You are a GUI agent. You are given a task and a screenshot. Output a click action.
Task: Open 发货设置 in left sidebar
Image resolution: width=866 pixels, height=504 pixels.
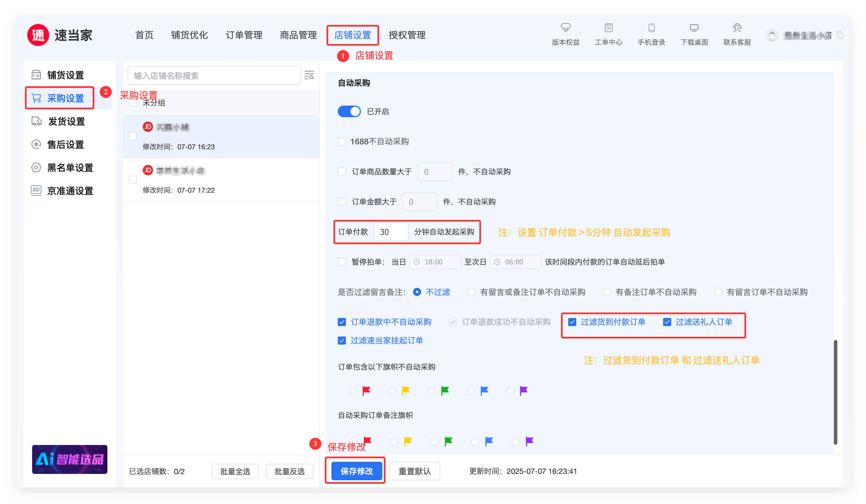(x=66, y=121)
